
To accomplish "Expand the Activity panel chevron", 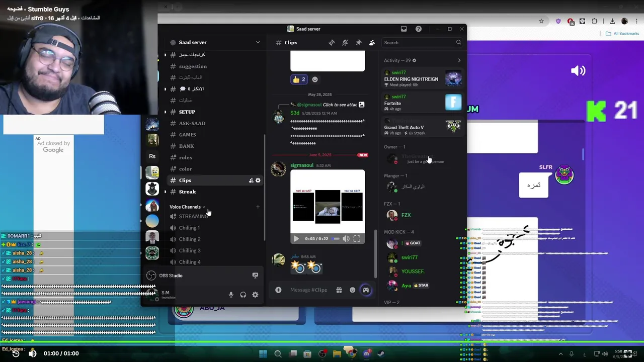I will (x=459, y=60).
